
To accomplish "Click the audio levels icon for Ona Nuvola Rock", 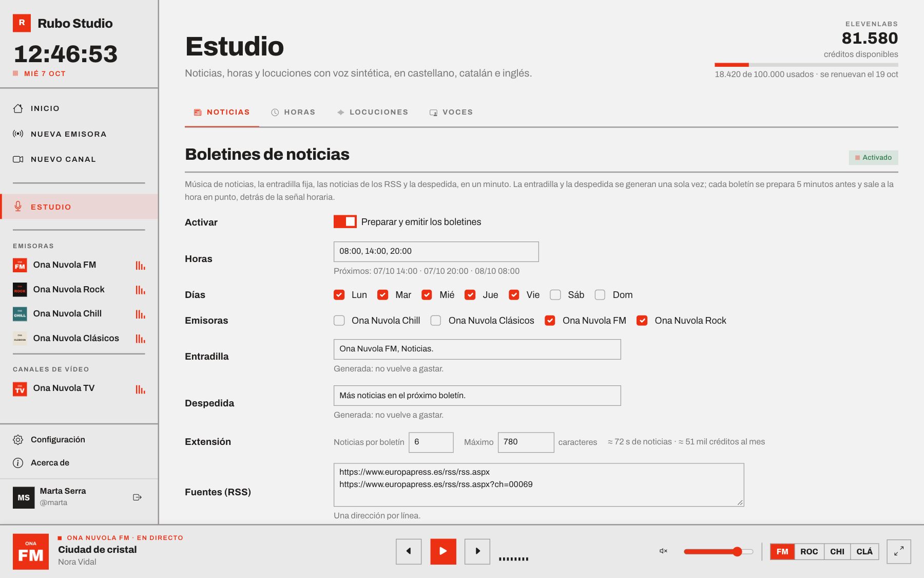I will pyautogui.click(x=140, y=290).
